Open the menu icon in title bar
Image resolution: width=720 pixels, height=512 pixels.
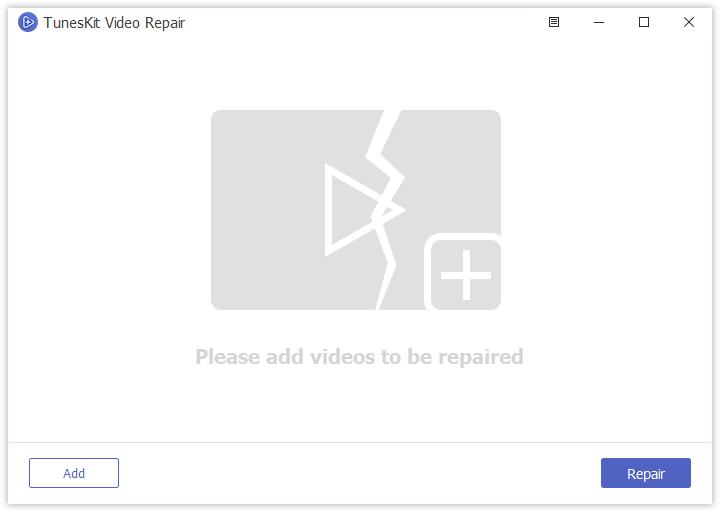554,22
